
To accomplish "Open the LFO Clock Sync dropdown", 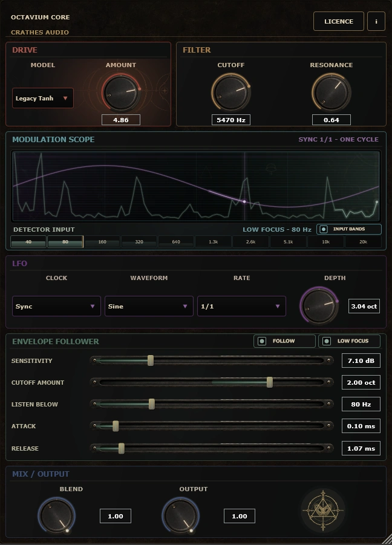I will 56,306.
